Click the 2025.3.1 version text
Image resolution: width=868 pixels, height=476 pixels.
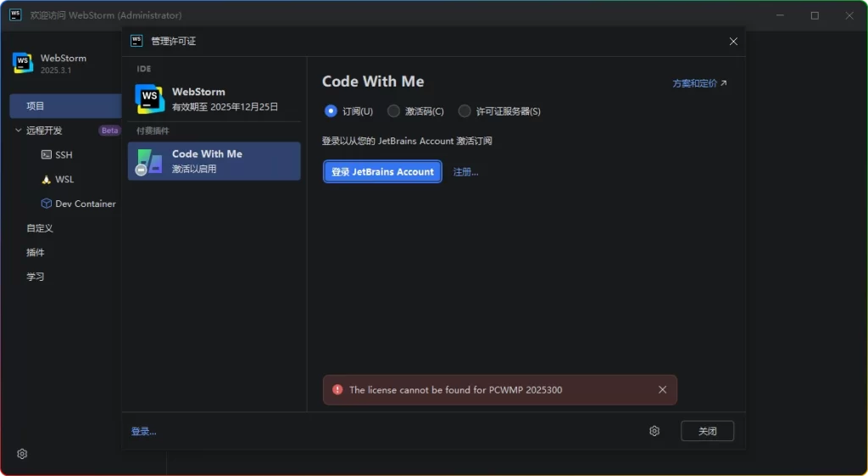pos(56,70)
